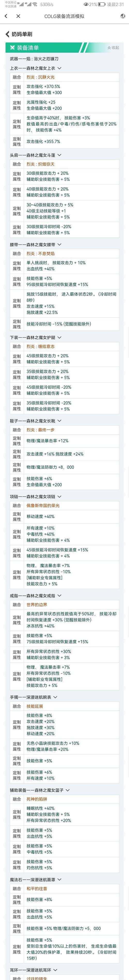Screen dimensions: 129x980
Task: Click the crossed swords 装备清单 icon
Action: tap(12, 48)
